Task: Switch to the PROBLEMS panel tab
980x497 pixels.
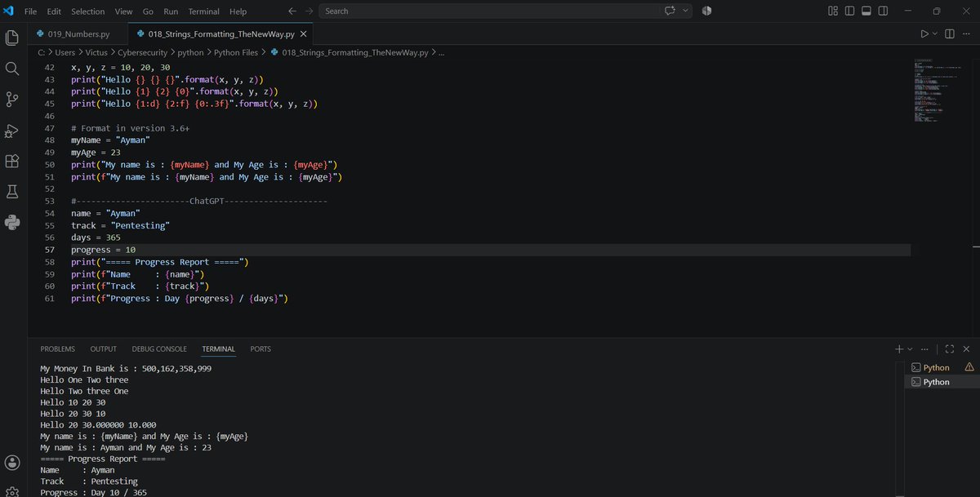Action: (x=58, y=348)
